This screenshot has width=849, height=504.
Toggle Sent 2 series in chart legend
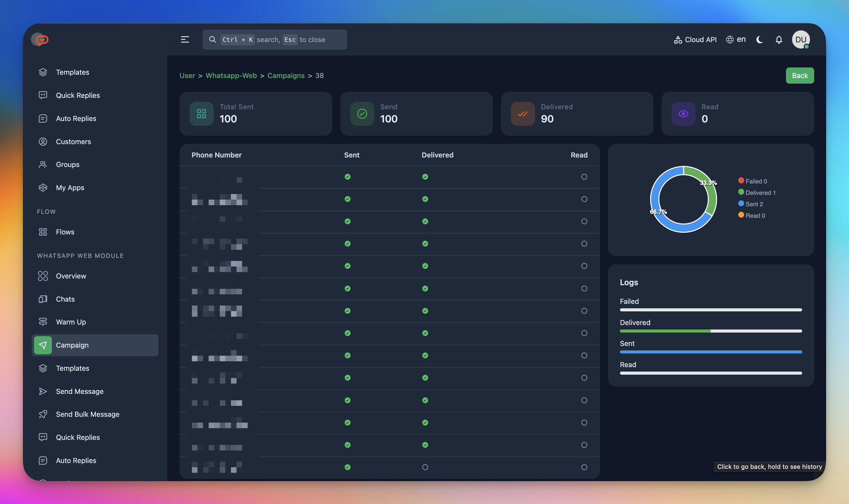tap(751, 204)
